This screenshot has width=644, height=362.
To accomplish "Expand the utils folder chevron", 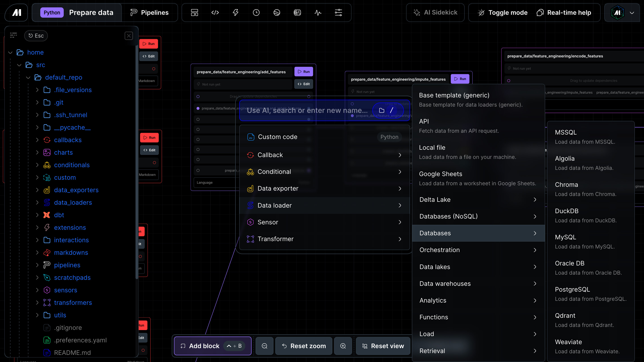I will [37, 315].
